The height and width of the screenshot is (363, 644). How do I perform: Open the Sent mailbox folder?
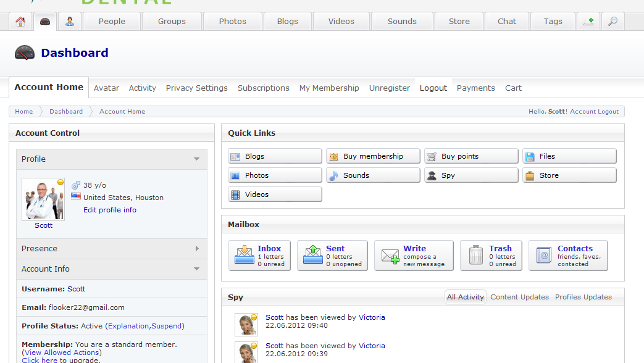(x=332, y=256)
